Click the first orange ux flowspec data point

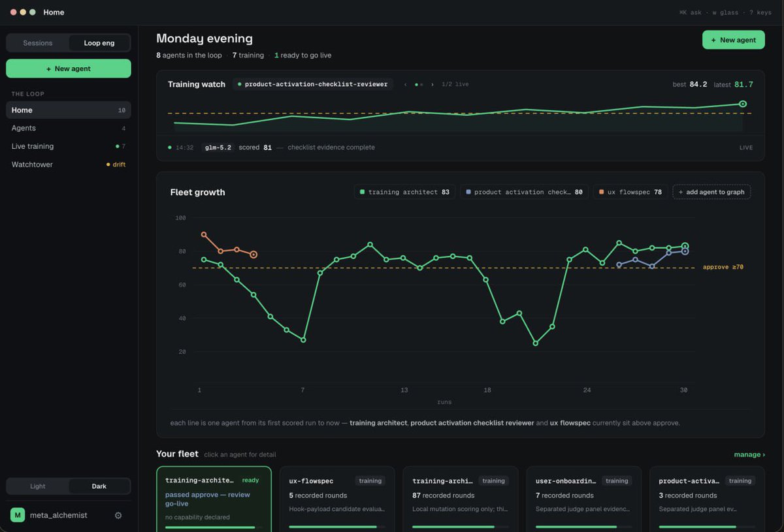tap(204, 234)
